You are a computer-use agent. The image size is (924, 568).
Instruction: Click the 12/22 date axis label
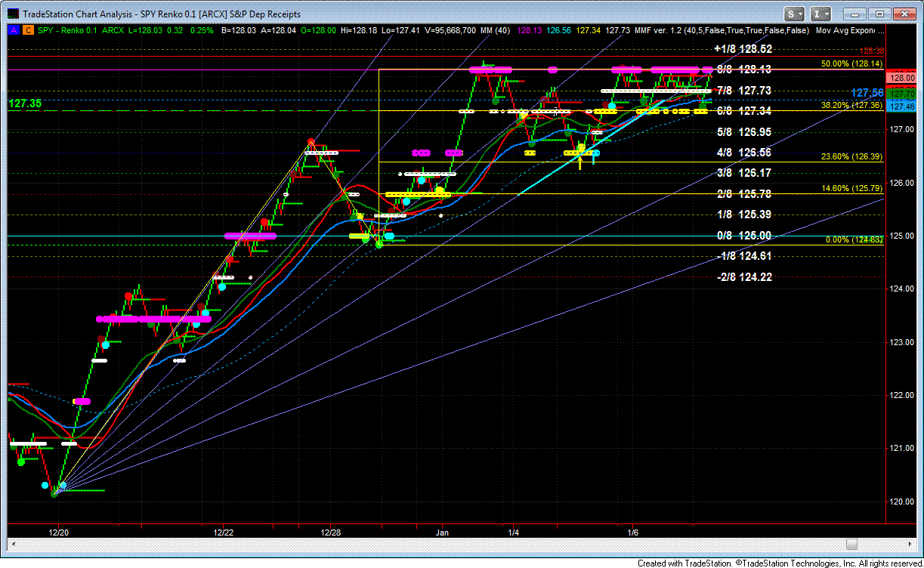click(x=224, y=532)
